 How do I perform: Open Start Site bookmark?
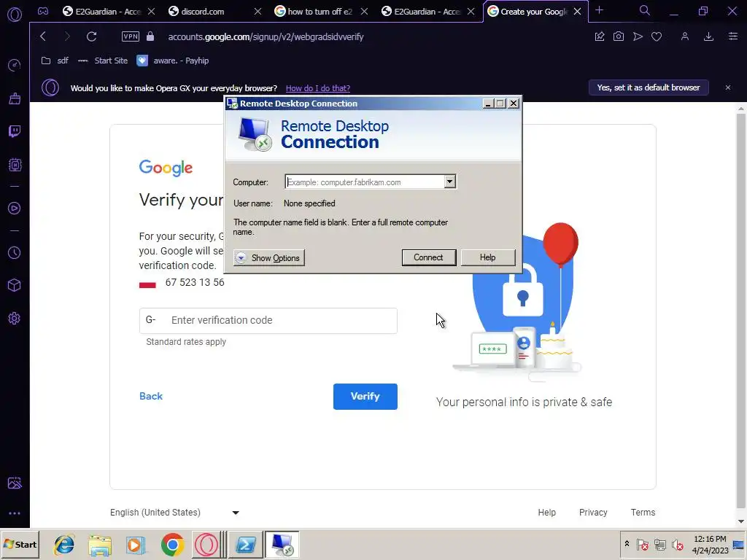[x=102, y=61]
